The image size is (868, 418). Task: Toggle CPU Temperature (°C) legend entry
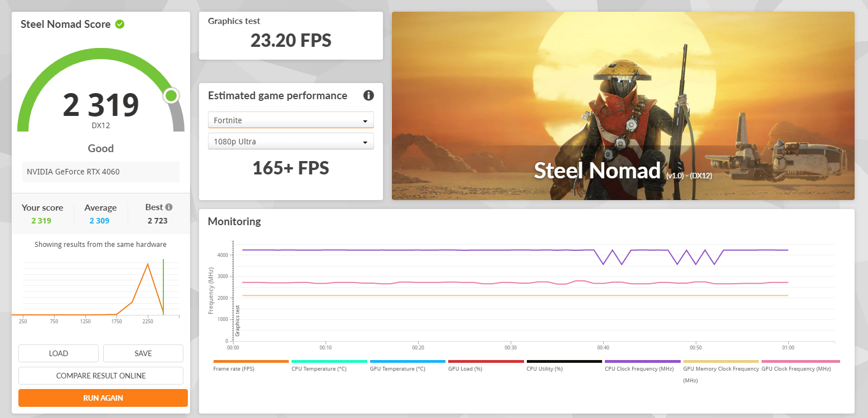319,369
